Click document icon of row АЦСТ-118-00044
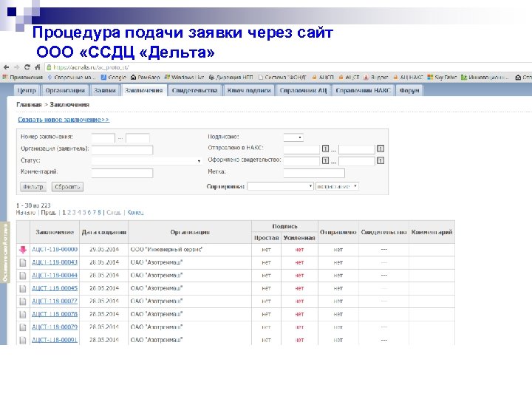This screenshot has height=399, width=532. coord(23,276)
